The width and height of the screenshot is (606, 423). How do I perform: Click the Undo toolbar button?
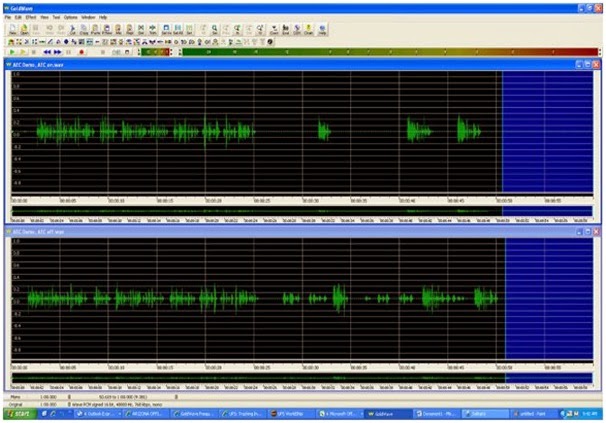49,29
